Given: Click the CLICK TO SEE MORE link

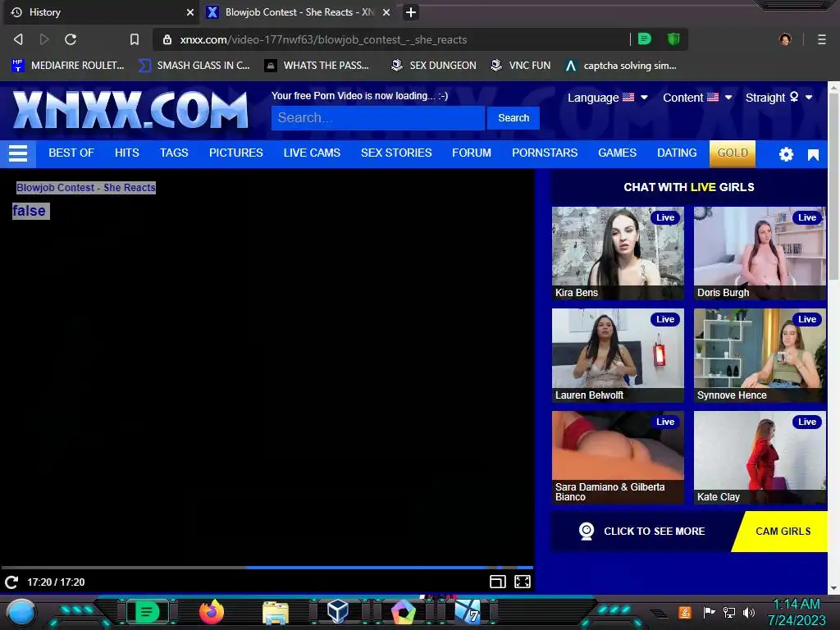Looking at the screenshot, I should tap(654, 531).
